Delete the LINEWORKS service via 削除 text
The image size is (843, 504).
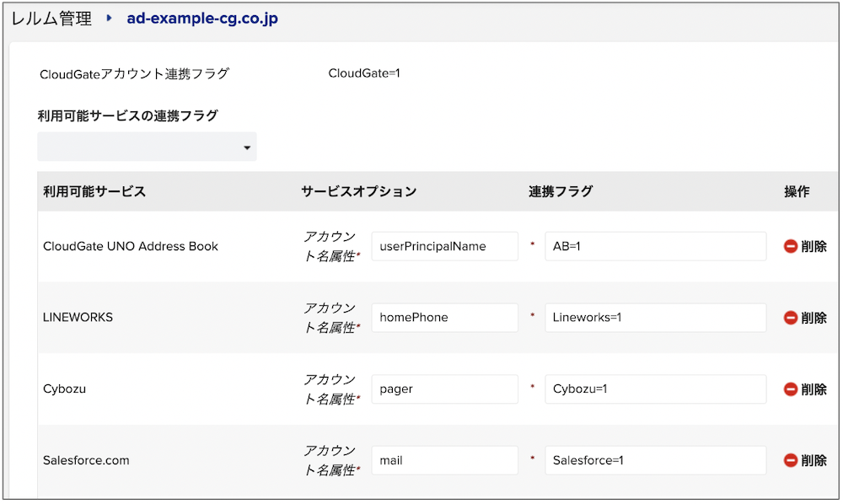814,318
